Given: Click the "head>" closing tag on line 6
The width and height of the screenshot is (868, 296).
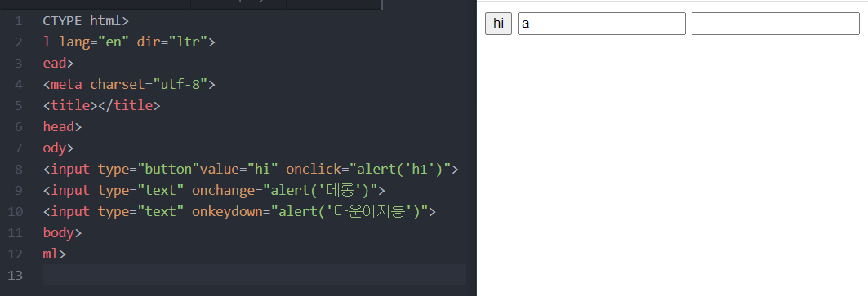Looking at the screenshot, I should point(62,126).
